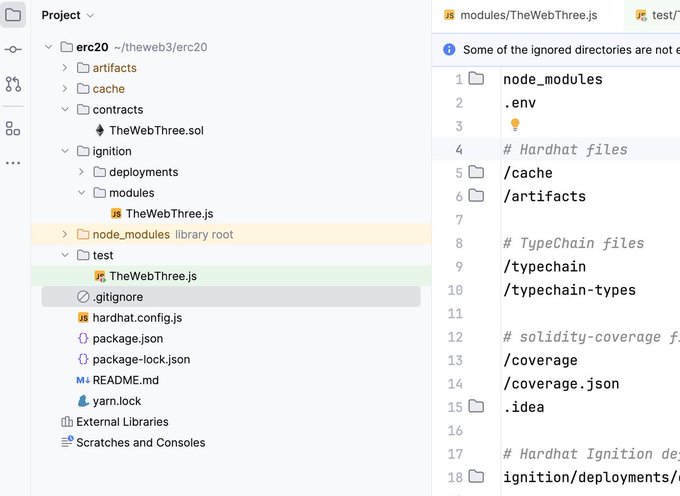Click line number 11 in gutter
680x496 pixels.
tap(455, 313)
